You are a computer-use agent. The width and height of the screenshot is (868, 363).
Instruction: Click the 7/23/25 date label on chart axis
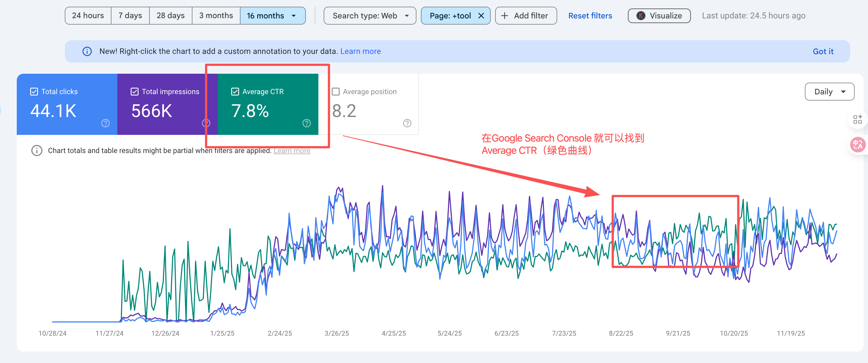click(x=564, y=333)
